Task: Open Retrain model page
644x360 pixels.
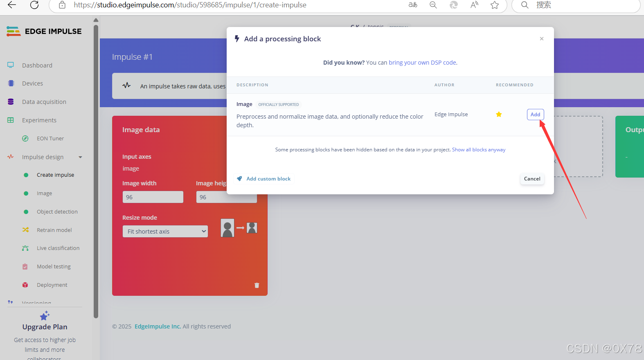Action: click(x=54, y=230)
